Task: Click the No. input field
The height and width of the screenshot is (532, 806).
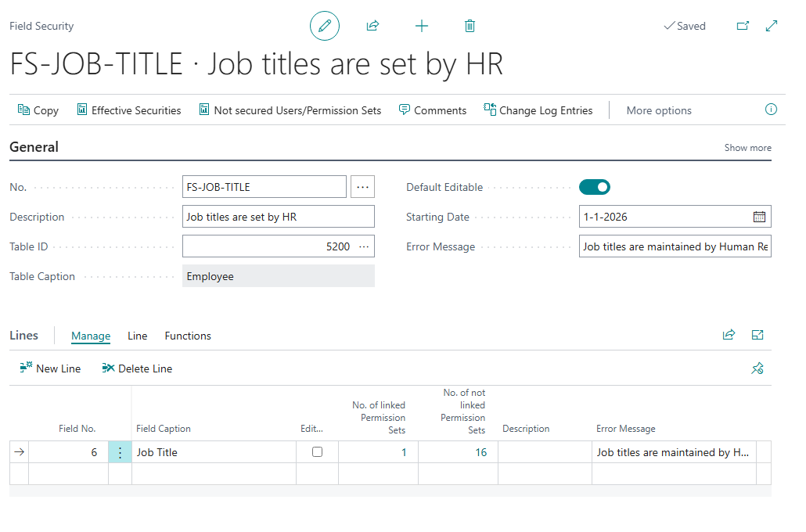Action: [x=264, y=187]
